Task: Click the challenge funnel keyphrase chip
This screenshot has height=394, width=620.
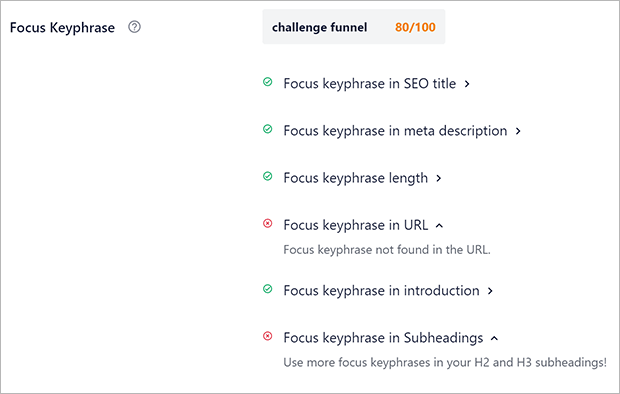Action: (353, 27)
